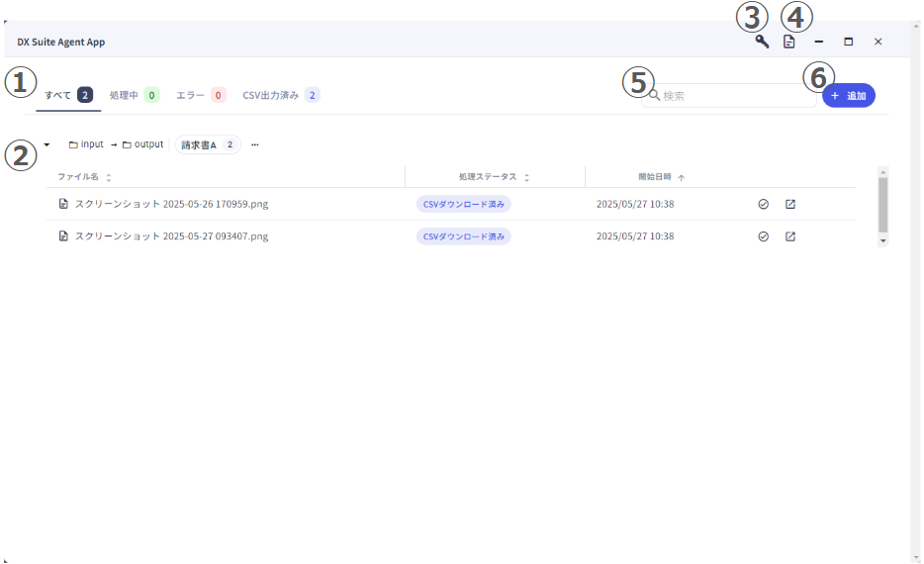Click into the 検索 search field
924x564 pixels.
point(732,96)
